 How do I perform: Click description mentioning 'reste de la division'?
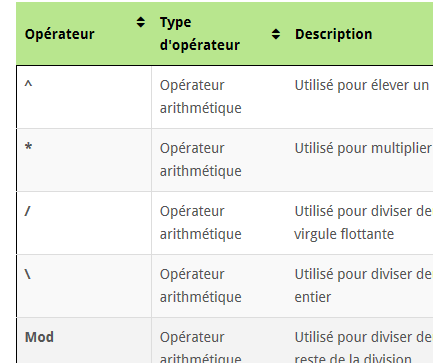click(x=363, y=347)
